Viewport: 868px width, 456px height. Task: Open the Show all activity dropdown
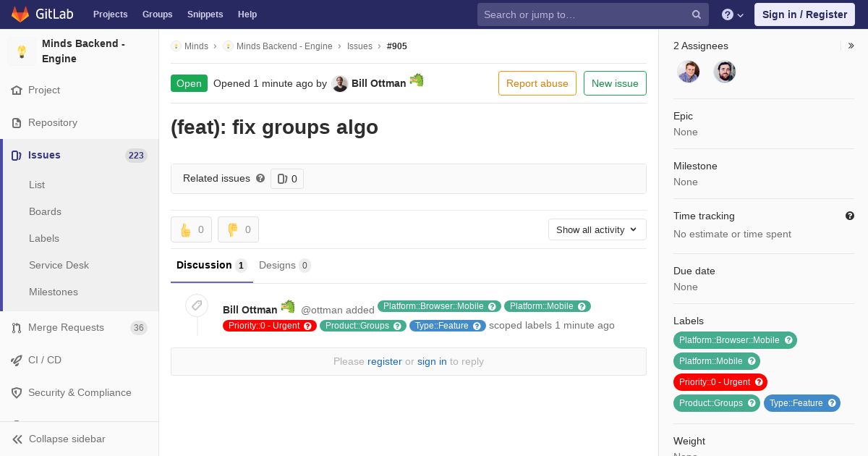point(597,229)
